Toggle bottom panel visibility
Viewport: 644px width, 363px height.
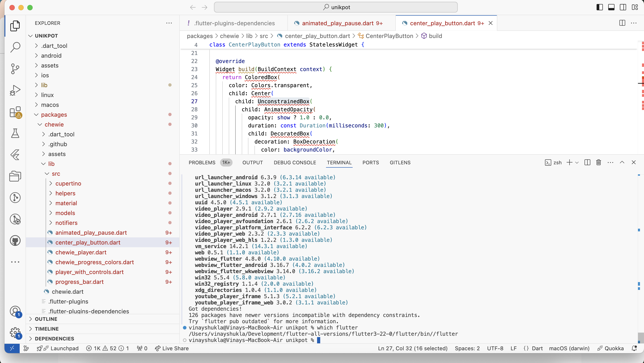tap(611, 7)
